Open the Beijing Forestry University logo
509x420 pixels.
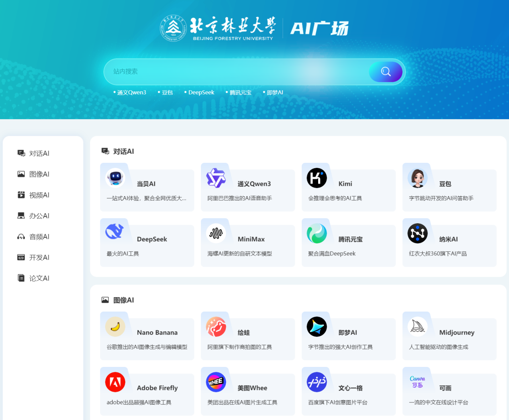(218, 29)
